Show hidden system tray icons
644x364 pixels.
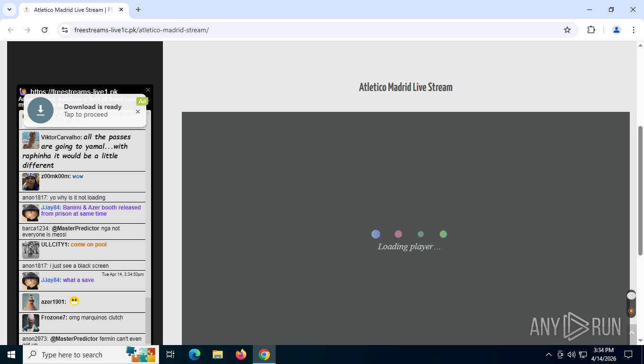pos(549,355)
